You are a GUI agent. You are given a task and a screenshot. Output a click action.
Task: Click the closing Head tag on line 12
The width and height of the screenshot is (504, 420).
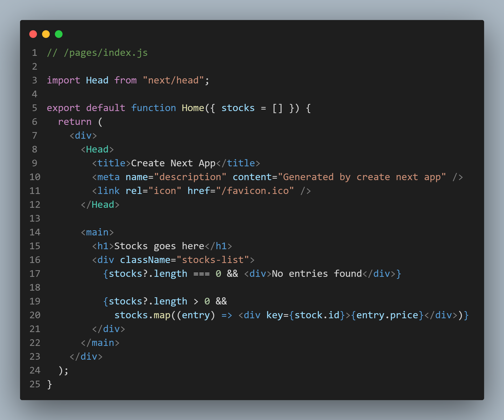tap(100, 204)
